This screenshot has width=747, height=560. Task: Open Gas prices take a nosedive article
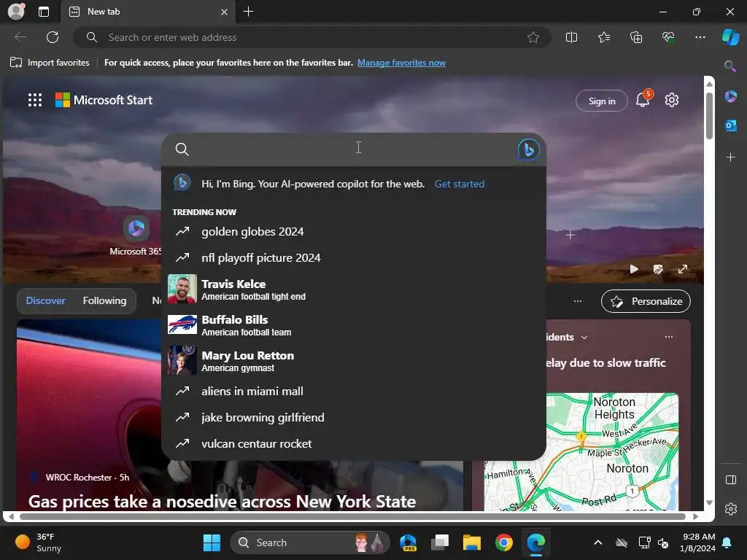pyautogui.click(x=222, y=501)
